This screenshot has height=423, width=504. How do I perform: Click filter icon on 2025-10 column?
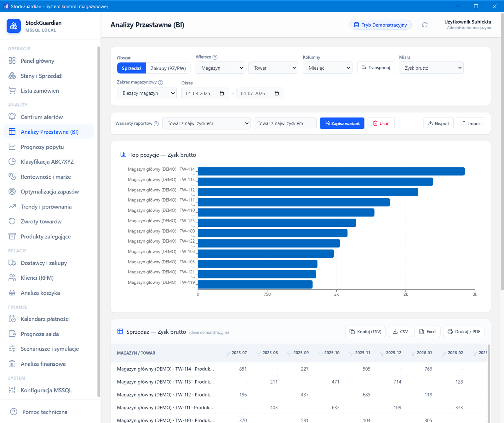320,353
